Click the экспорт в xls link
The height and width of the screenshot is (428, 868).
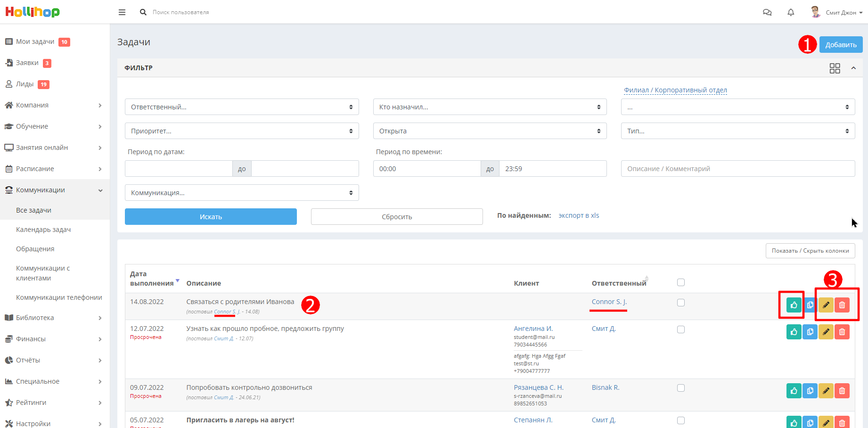[579, 215]
